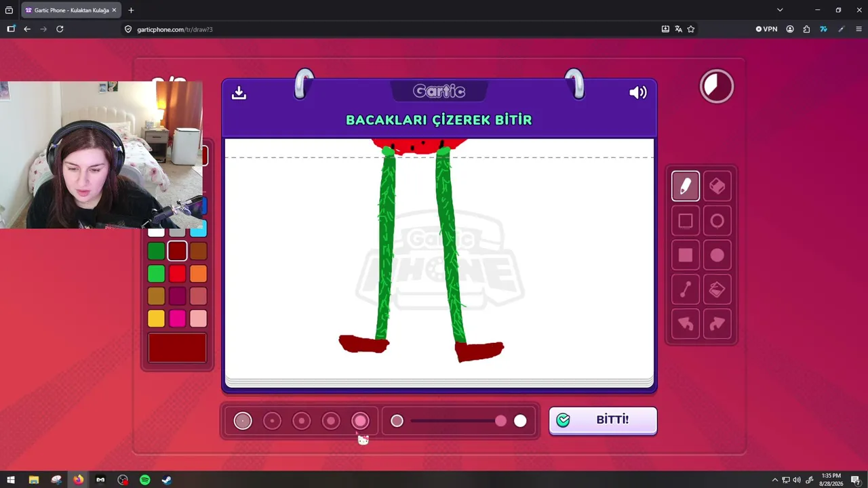Select the pencil drawing tool
The width and height of the screenshot is (868, 488).
(x=686, y=186)
